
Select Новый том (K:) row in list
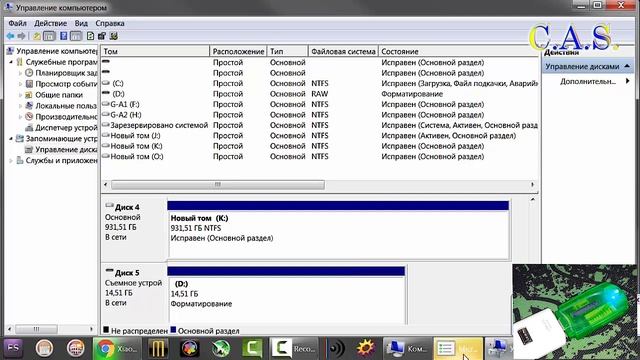320,146
